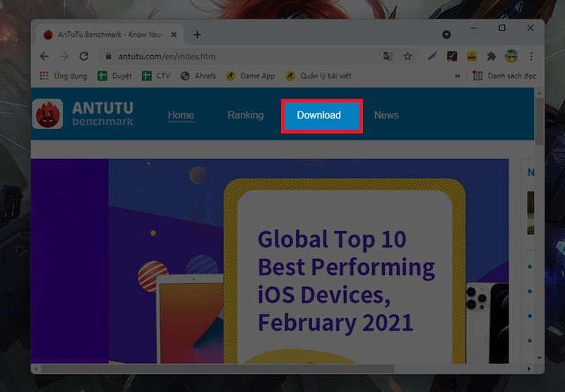Click the scroll left arrow
The image size is (565, 392).
[x=35, y=369]
